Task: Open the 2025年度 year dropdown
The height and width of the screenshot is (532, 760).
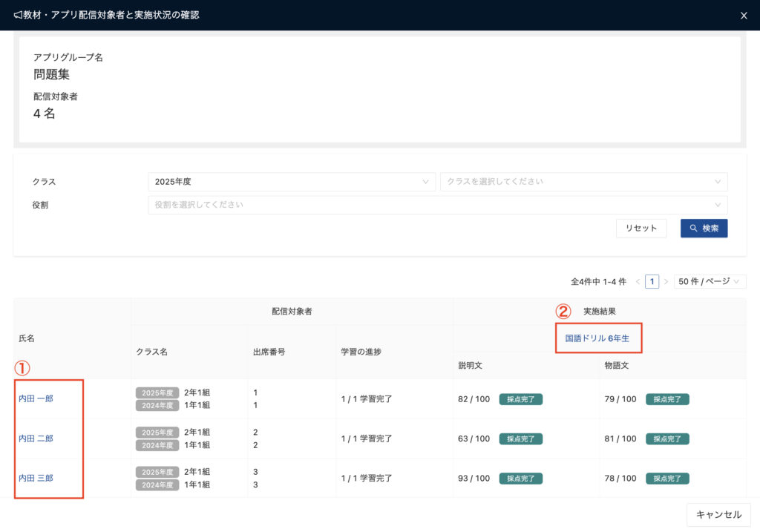Action: (x=292, y=182)
